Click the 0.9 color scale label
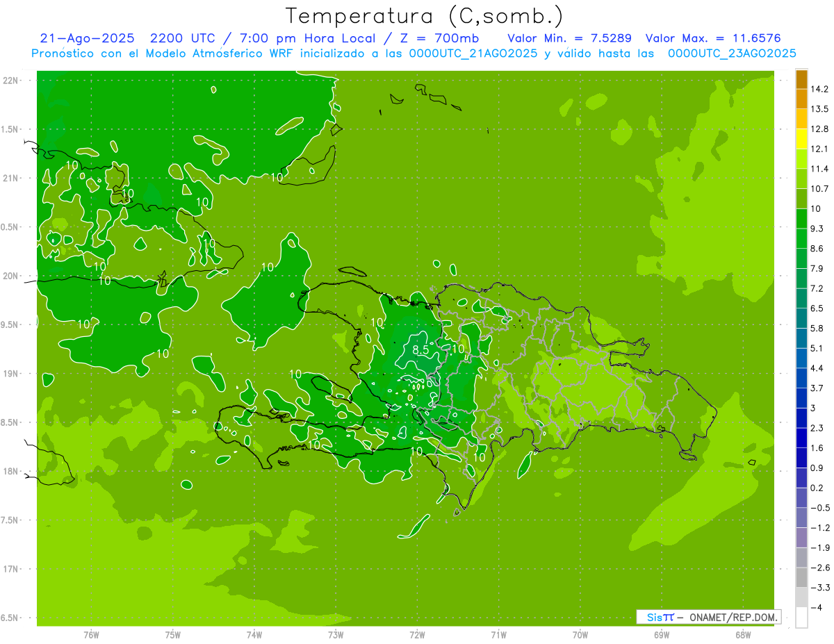834x644 pixels. pyautogui.click(x=818, y=468)
